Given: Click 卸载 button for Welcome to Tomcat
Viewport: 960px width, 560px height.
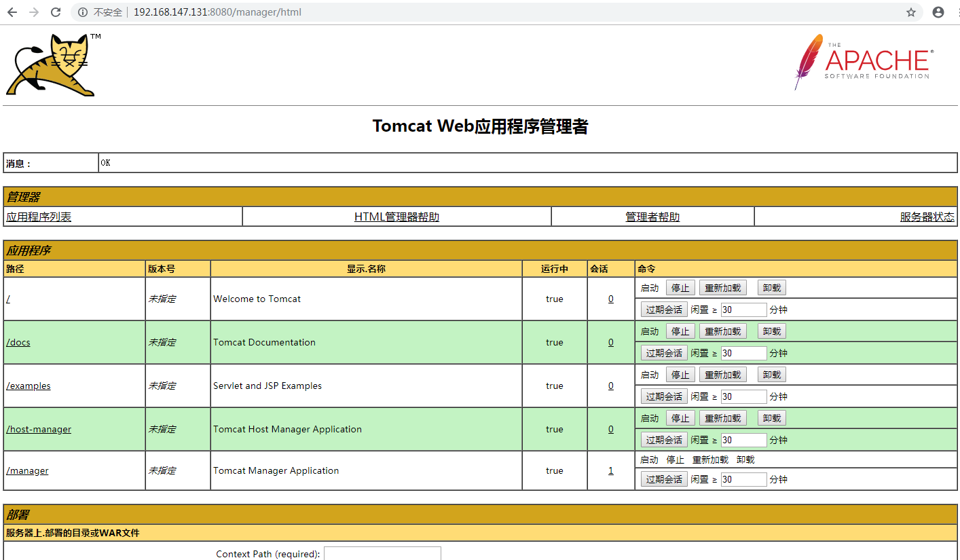Looking at the screenshot, I should [772, 288].
